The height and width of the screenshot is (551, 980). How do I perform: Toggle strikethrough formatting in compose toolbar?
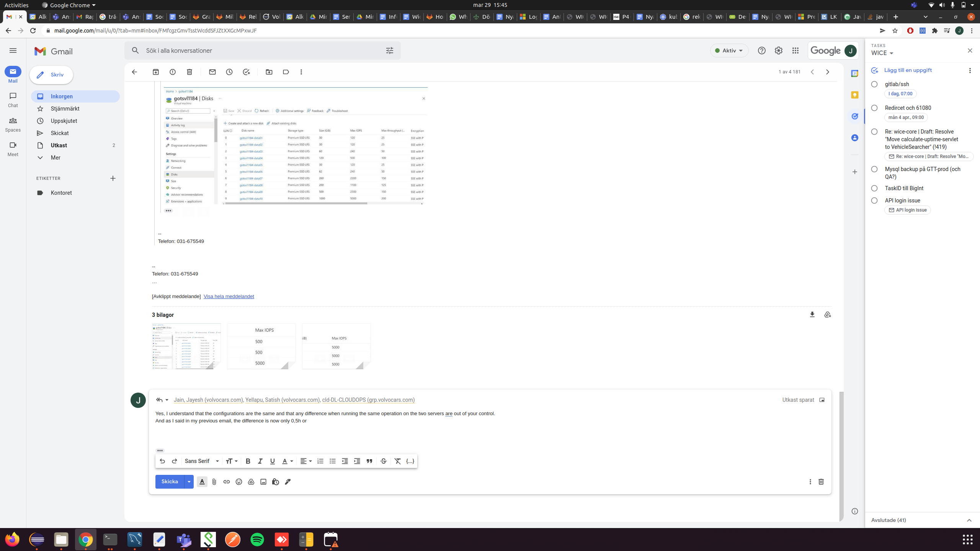[383, 461]
